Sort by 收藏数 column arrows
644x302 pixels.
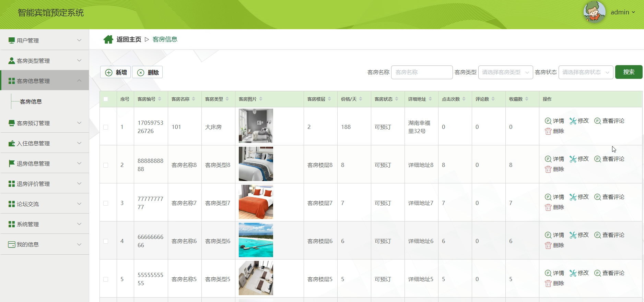(527, 99)
